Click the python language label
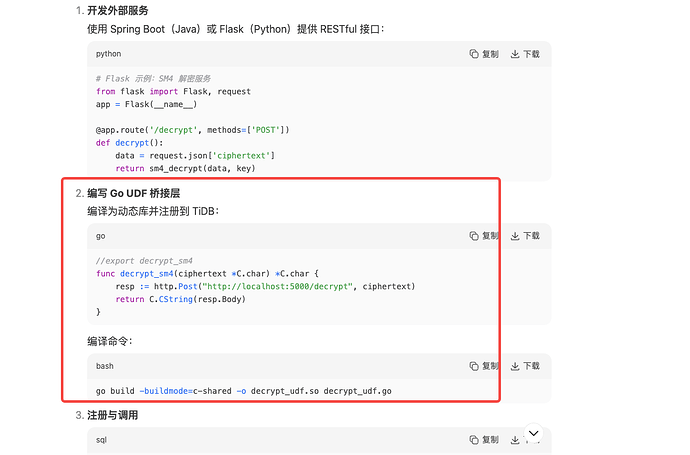 [x=108, y=54]
